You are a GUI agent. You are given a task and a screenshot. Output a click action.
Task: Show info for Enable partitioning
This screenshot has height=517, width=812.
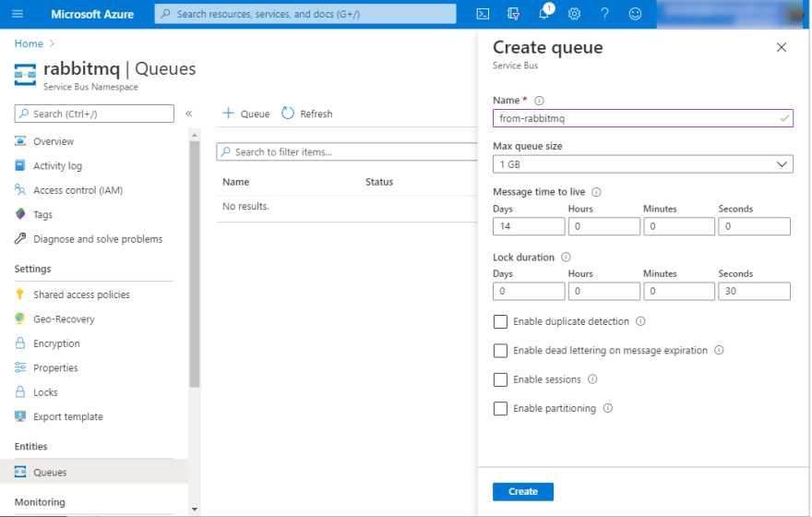[x=608, y=408]
